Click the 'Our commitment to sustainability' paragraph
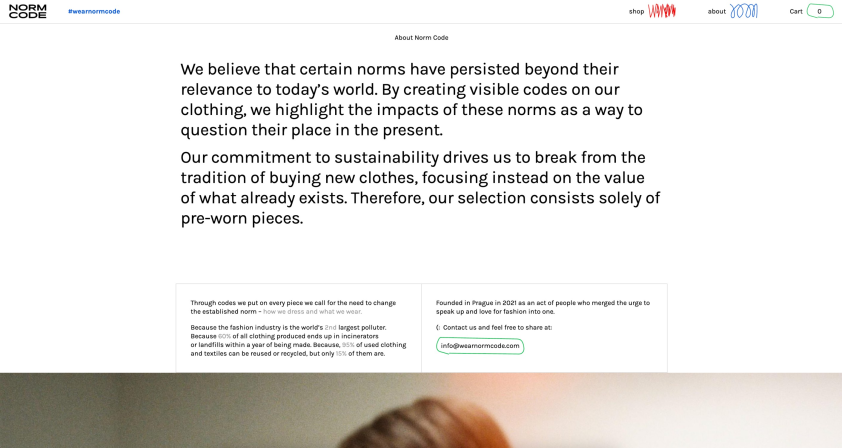This screenshot has width=842, height=448. 420,187
